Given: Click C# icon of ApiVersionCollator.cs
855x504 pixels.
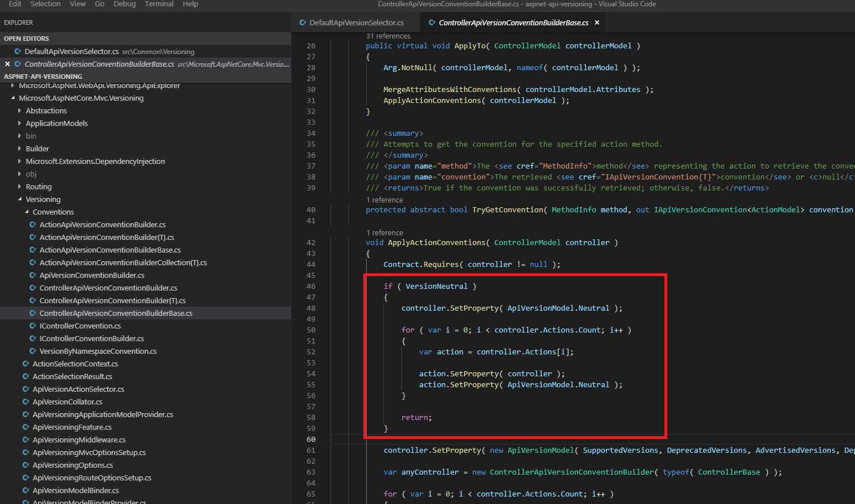Looking at the screenshot, I should [26, 402].
